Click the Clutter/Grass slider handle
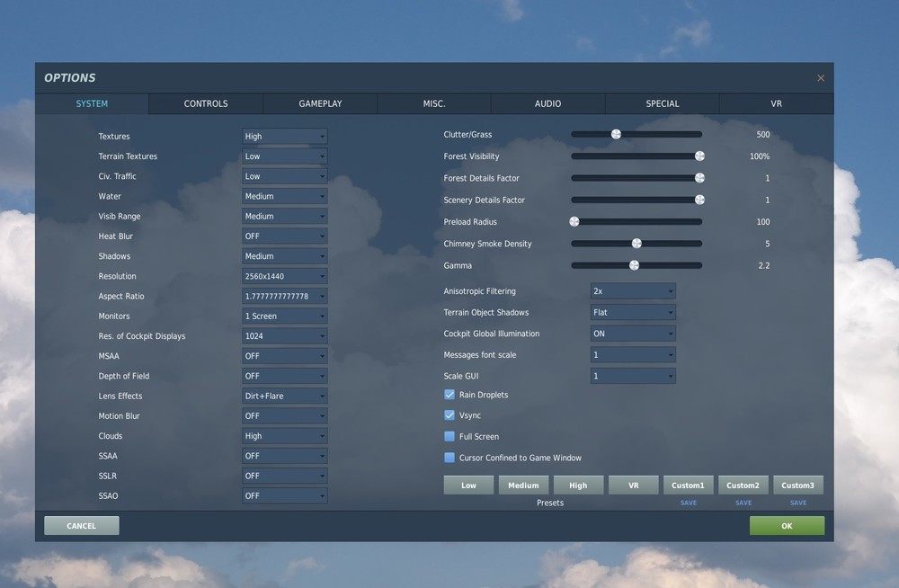Screen dimensions: 899x588 click(x=616, y=134)
